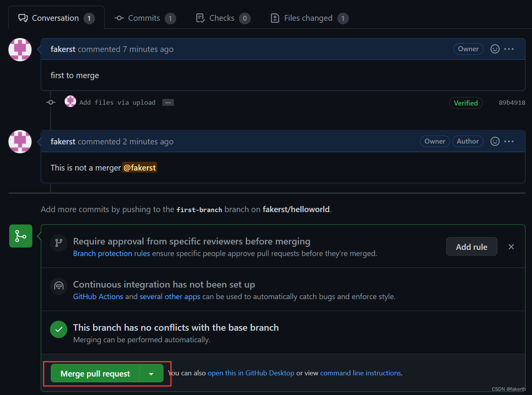532x395 pixels.
Task: Open the 'several other apps' link
Action: coord(170,296)
